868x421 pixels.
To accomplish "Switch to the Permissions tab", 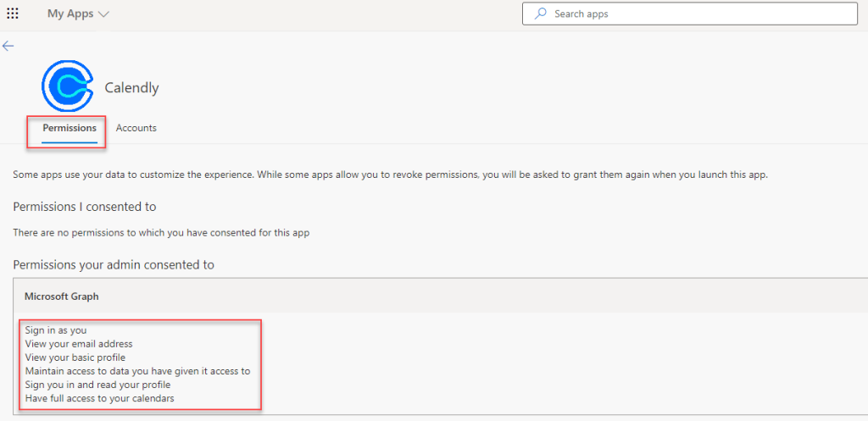I will point(70,129).
